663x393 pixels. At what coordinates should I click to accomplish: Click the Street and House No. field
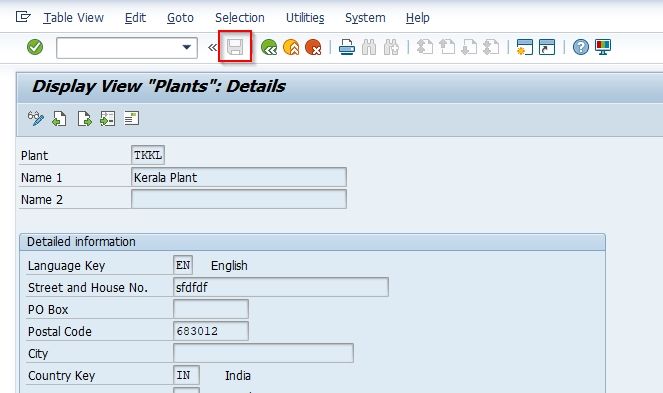pyautogui.click(x=280, y=287)
